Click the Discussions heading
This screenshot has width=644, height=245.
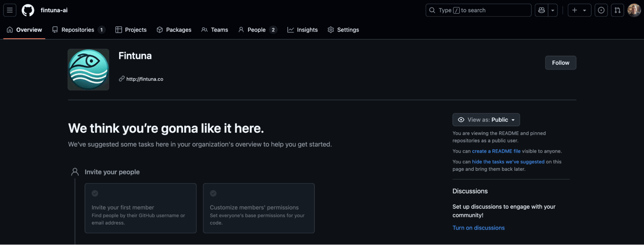click(470, 191)
